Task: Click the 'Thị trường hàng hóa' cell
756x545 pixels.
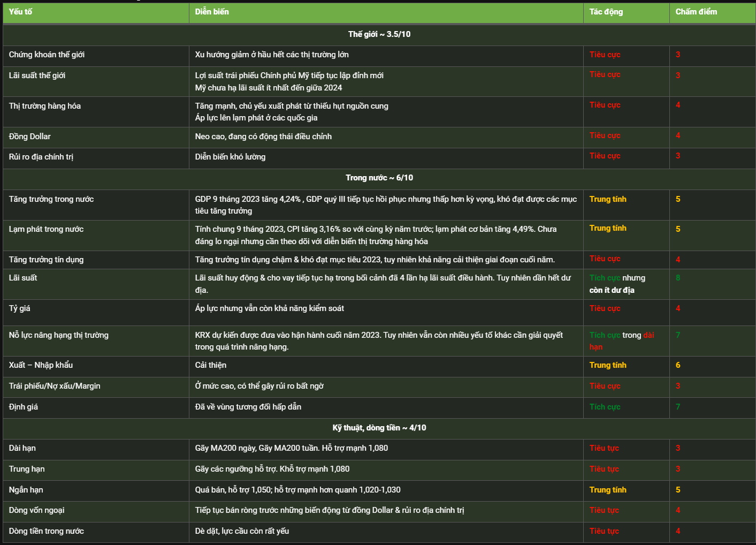Action: (x=96, y=112)
